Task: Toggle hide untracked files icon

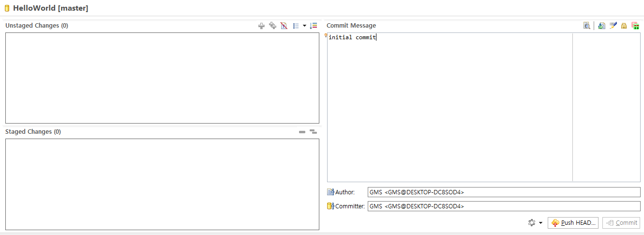Action: [284, 26]
